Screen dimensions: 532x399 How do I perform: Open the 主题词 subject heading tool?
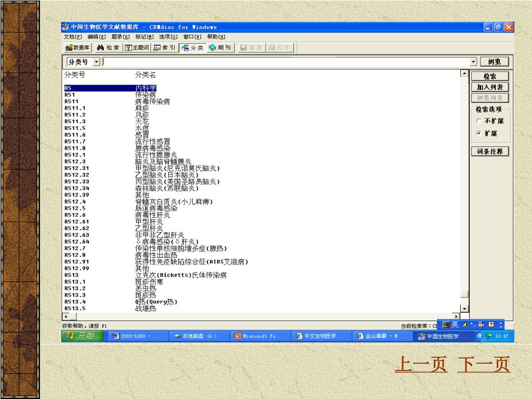[137, 48]
